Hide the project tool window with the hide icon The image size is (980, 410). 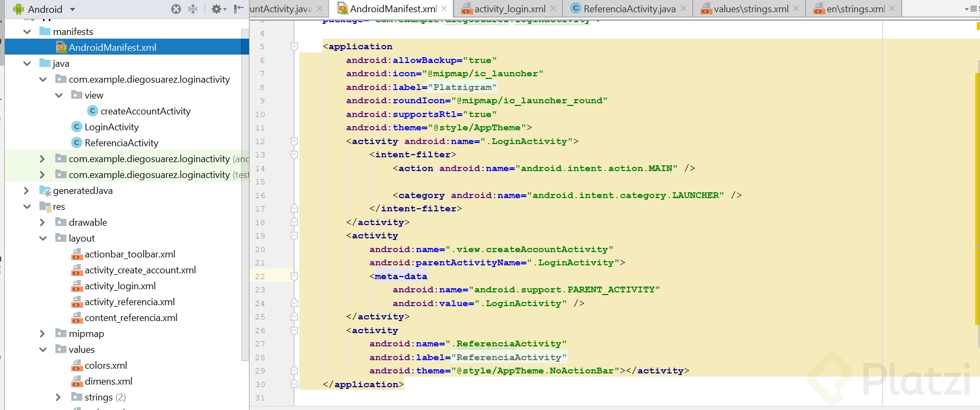(x=239, y=9)
